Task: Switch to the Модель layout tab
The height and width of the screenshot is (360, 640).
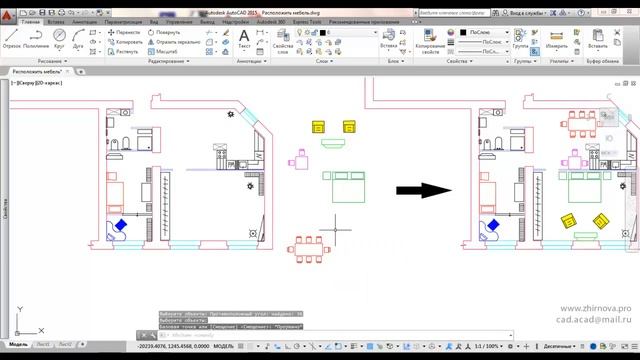Action: coord(18,344)
